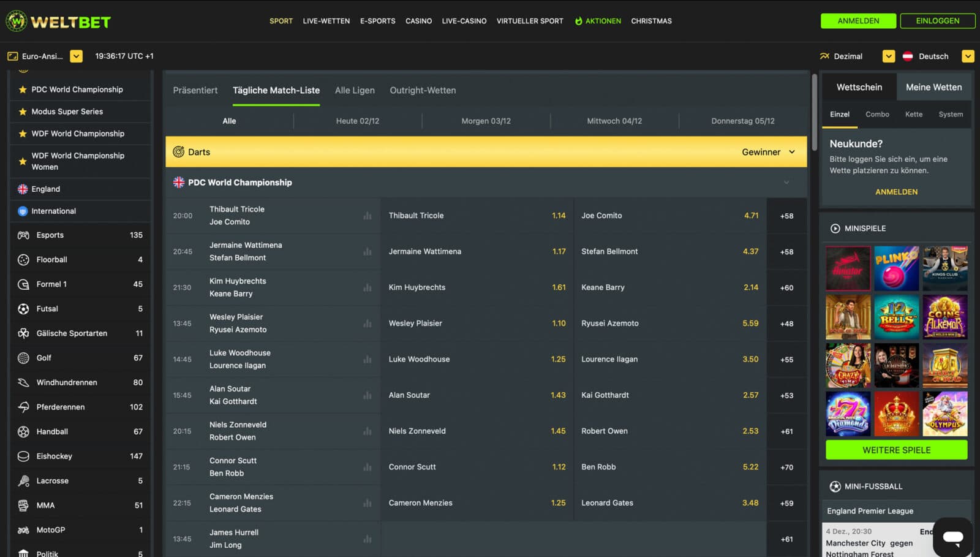
Task: Open the Casino menu item
Action: 418,21
